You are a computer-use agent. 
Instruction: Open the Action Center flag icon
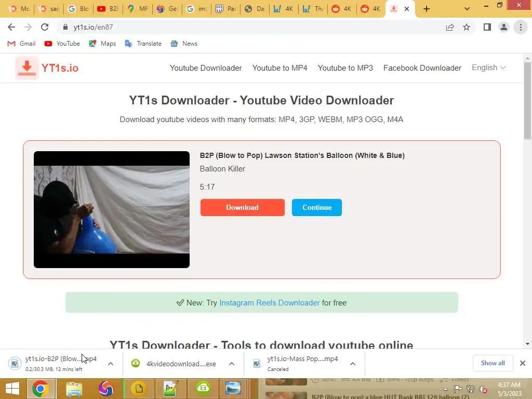(x=458, y=390)
